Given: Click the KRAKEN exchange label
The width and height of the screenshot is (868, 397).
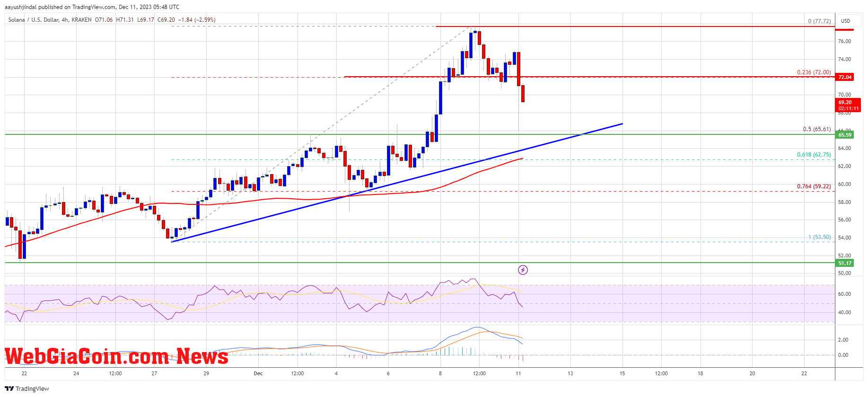Looking at the screenshot, I should click(x=81, y=20).
